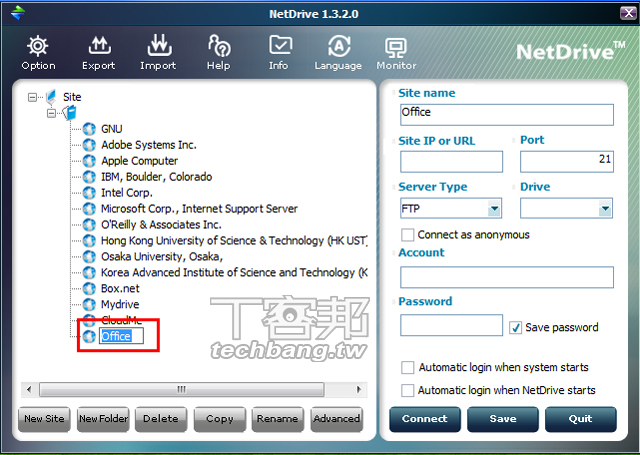Select the Box.net site entry

pyautogui.click(x=120, y=289)
